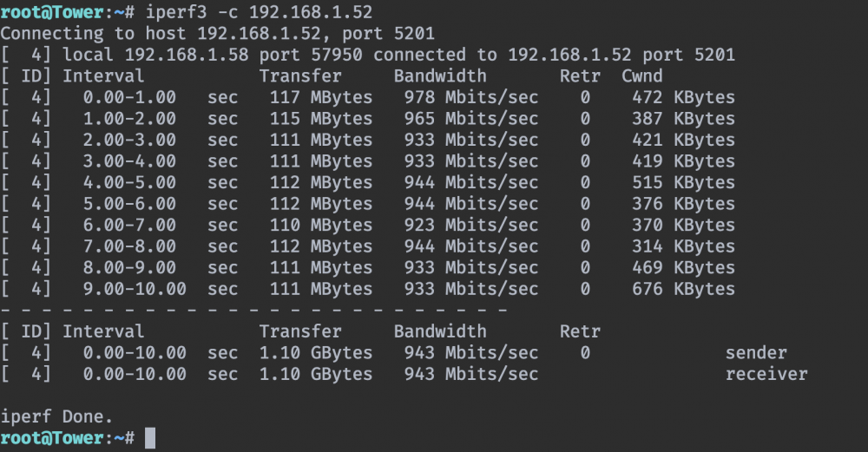Click the 9.00-10.00 interval row
This screenshot has width=868, height=452.
[368, 290]
